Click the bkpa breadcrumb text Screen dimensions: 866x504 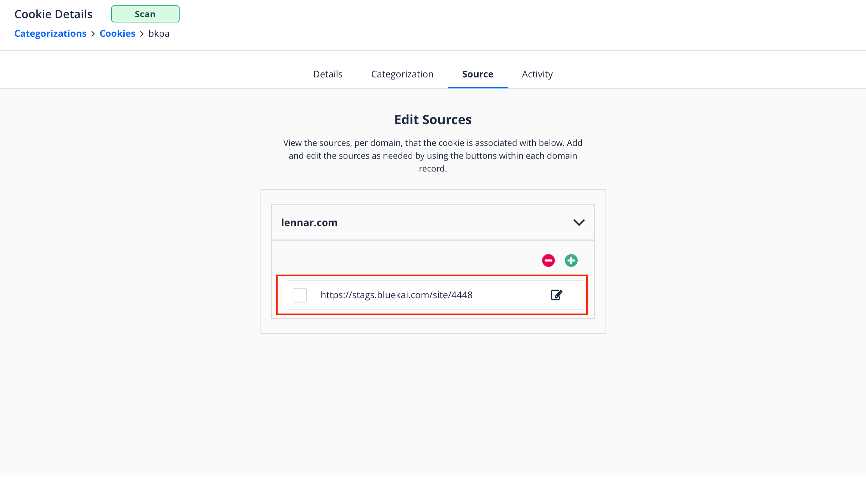(x=159, y=34)
